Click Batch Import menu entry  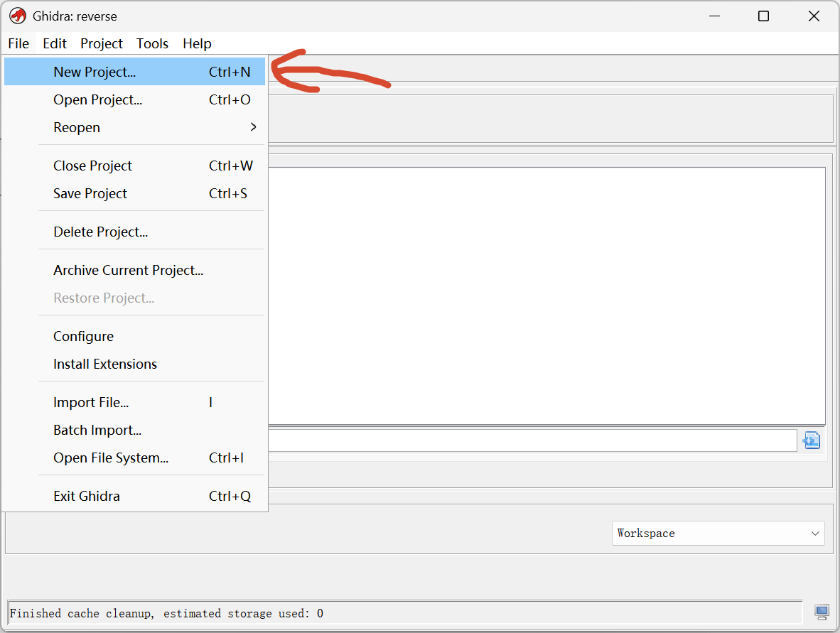tap(97, 431)
